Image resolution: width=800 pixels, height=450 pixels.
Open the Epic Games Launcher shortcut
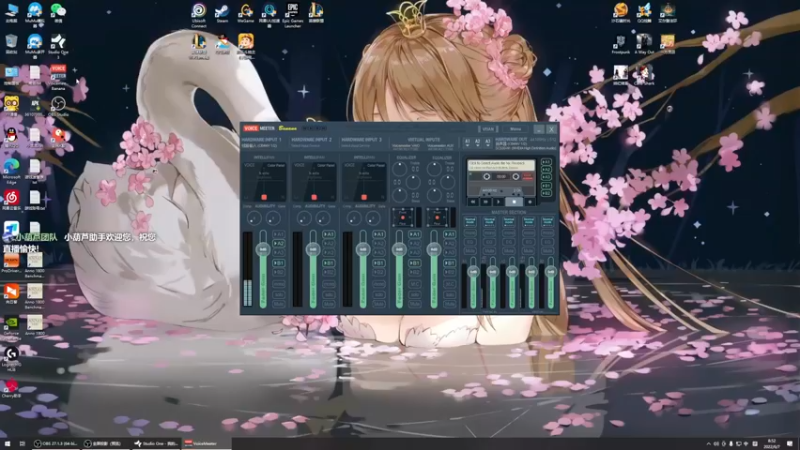tap(292, 15)
